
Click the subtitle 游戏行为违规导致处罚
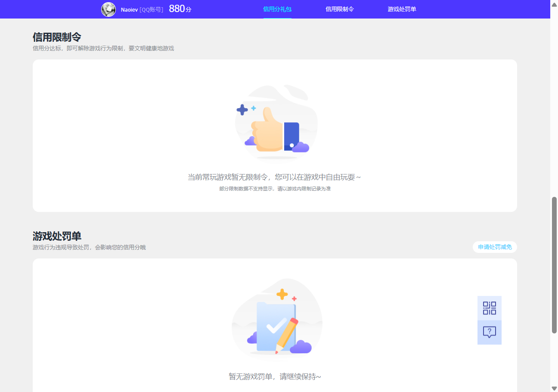tap(62, 247)
